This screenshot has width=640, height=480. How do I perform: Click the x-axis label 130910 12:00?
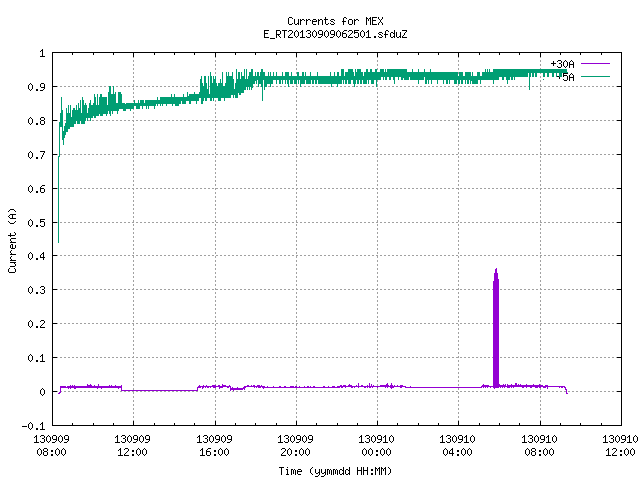click(620, 445)
